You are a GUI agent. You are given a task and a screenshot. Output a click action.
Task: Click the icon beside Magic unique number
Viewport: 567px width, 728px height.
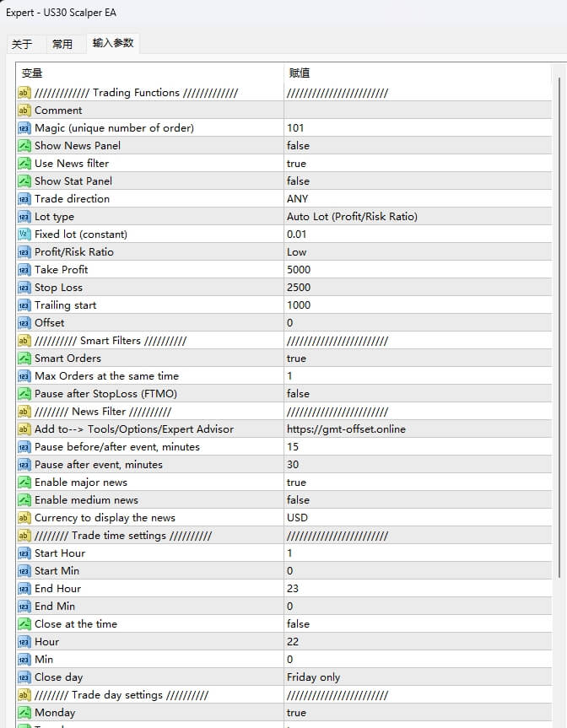24,128
